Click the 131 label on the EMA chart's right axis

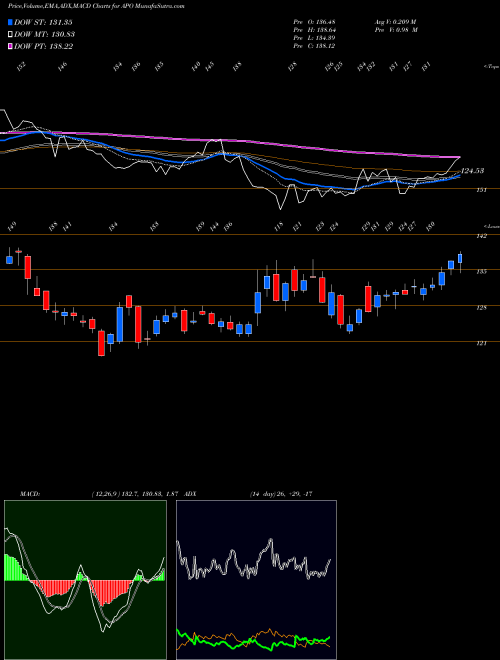point(482,190)
